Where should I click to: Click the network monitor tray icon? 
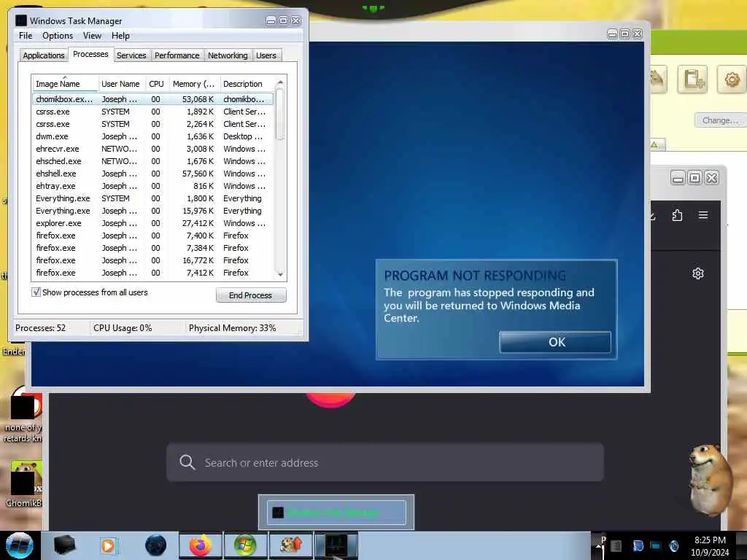[656, 545]
